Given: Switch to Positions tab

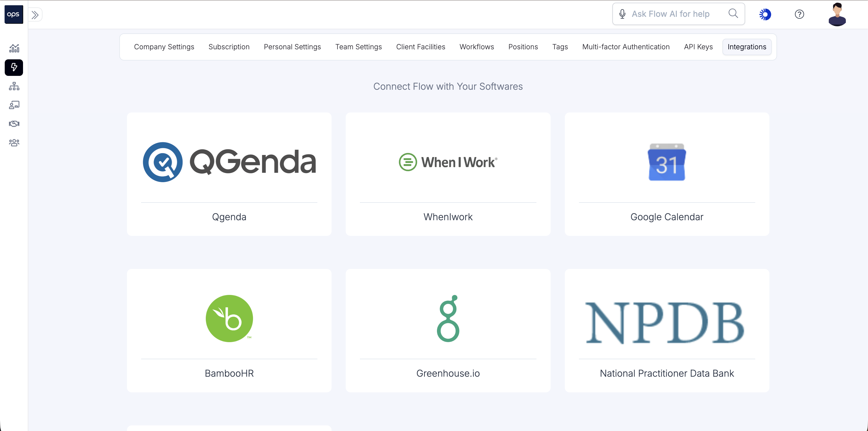Looking at the screenshot, I should pos(523,47).
